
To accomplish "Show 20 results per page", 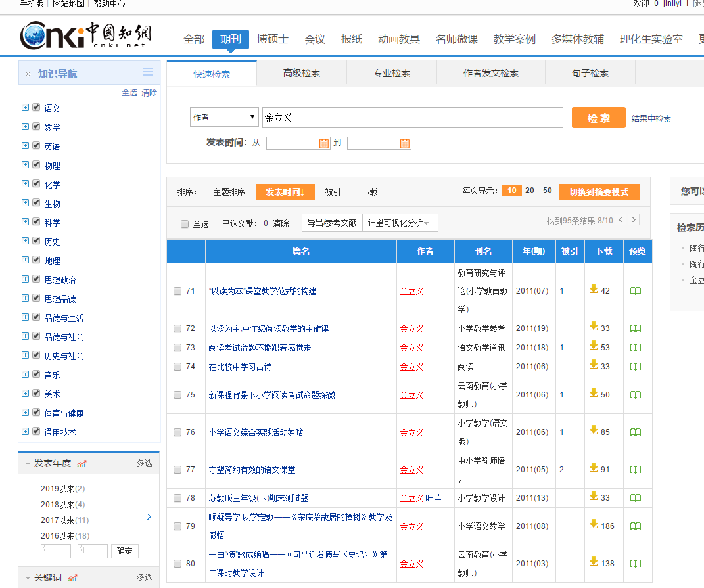I will [530, 191].
